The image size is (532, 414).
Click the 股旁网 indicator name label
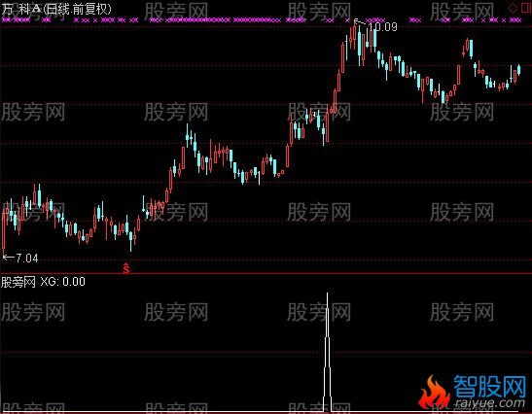(x=18, y=282)
